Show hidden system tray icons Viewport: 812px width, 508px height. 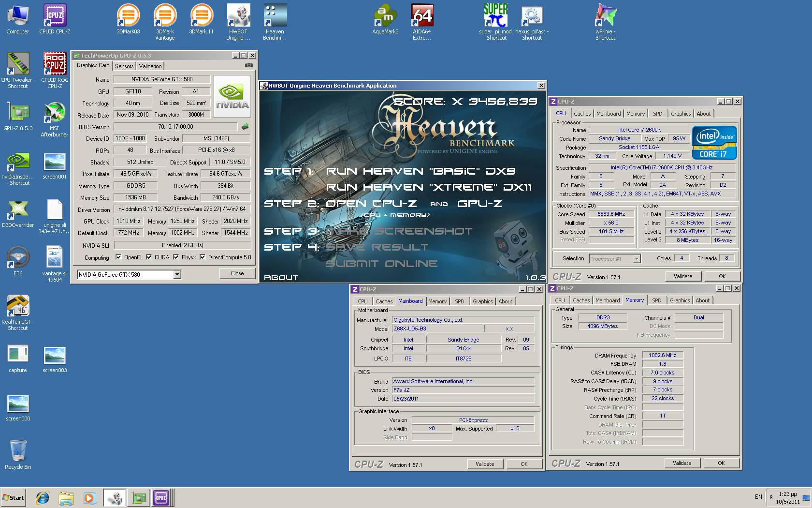click(771, 497)
